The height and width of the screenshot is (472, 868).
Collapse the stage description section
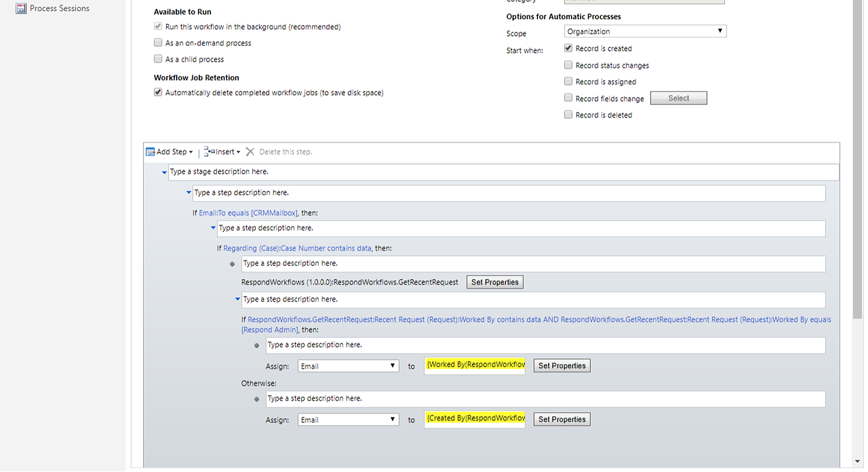pos(164,173)
